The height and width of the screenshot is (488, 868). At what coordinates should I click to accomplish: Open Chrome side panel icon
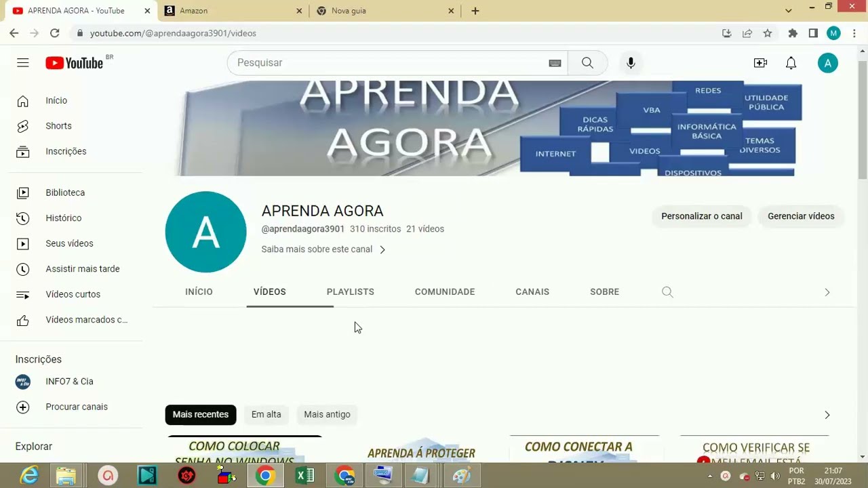click(x=813, y=33)
